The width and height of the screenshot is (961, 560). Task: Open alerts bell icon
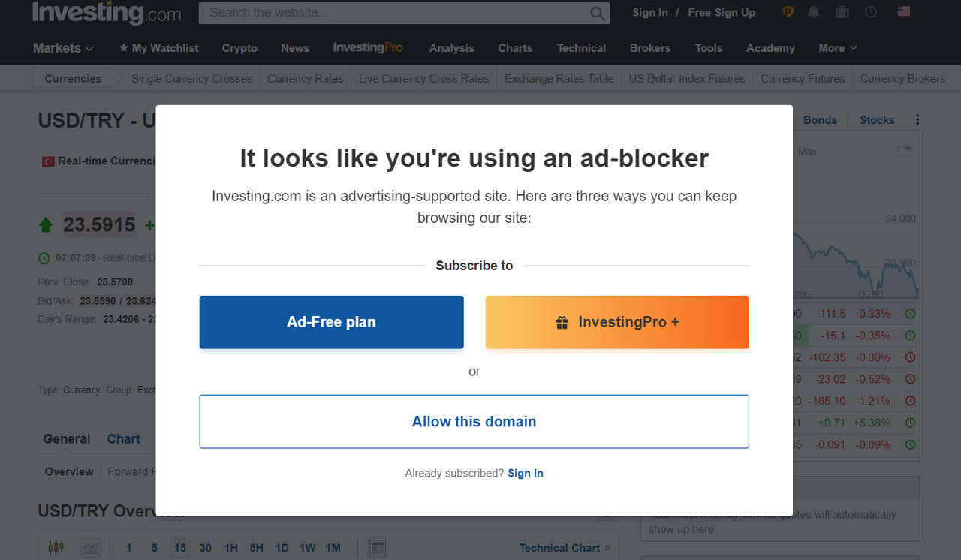click(x=814, y=12)
